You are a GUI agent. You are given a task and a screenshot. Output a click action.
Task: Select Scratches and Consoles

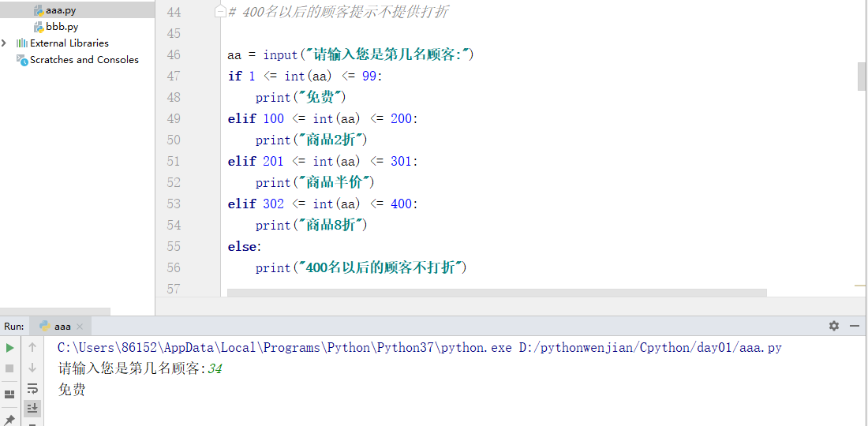[84, 60]
